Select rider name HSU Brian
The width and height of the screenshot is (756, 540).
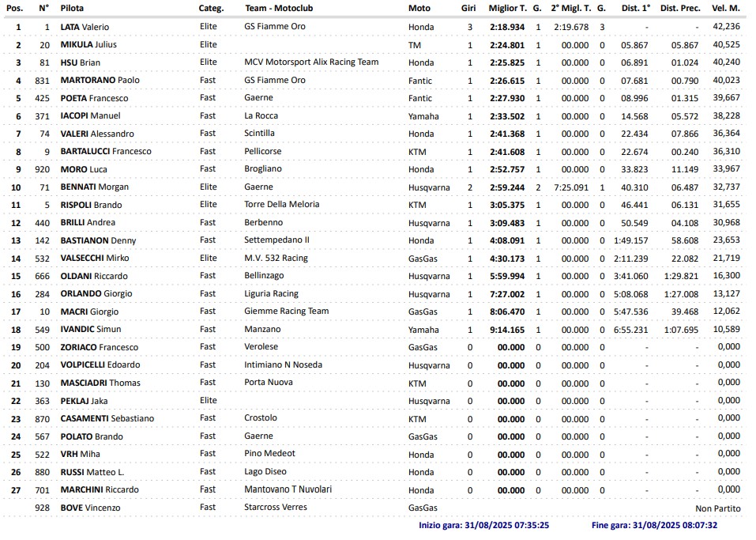point(81,62)
